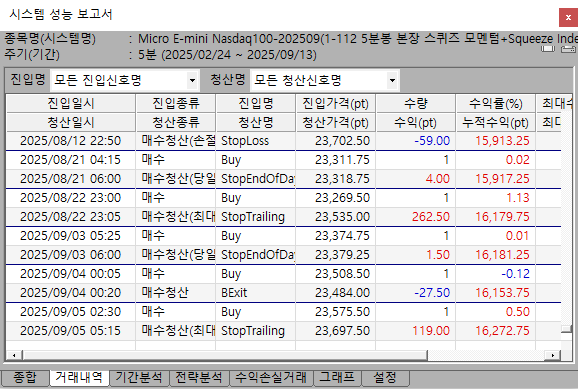Go to the 전략분석 tab
Image resolution: width=578 pixels, height=389 pixels.
click(x=199, y=378)
